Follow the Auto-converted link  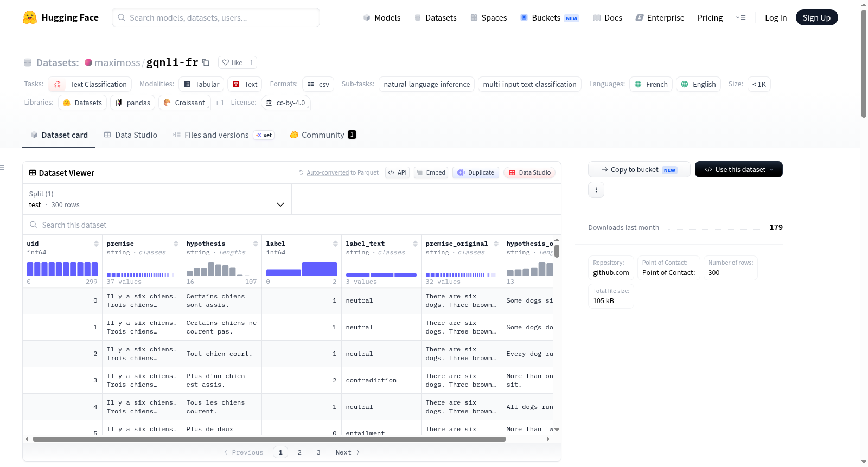point(328,172)
